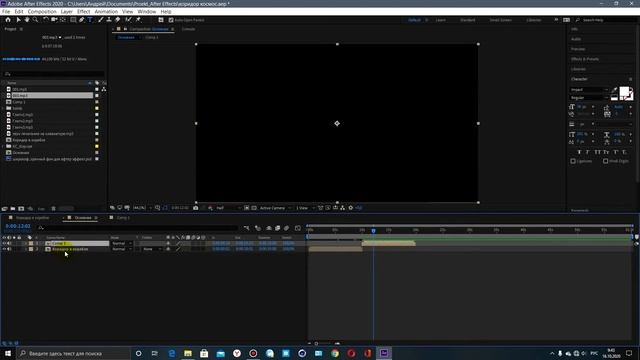Open layer 1 blending Mode dropdown
Viewport: 640px width, 360px height.
coord(122,243)
